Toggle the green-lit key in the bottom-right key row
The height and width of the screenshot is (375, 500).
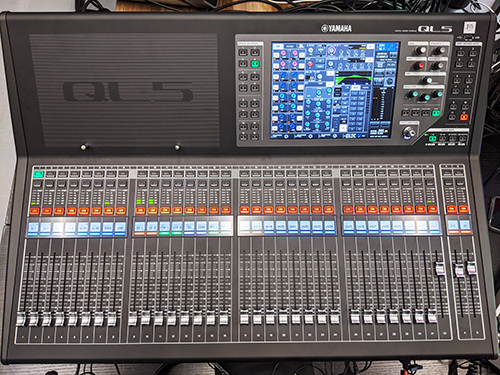(x=432, y=138)
